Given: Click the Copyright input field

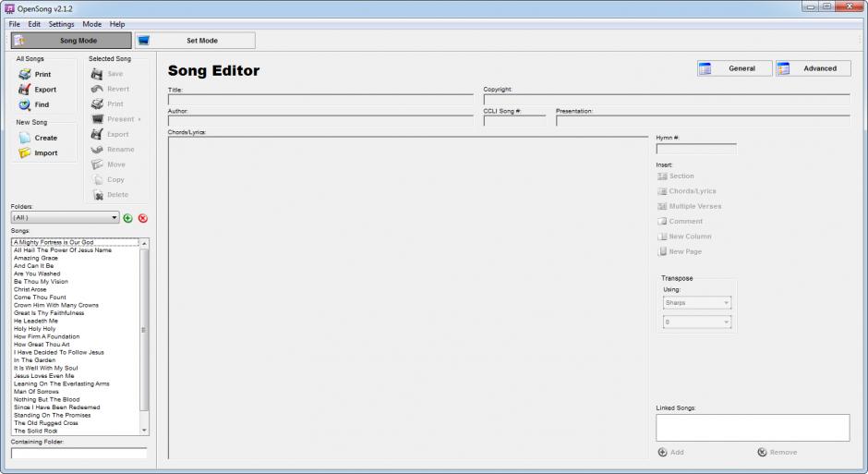Looking at the screenshot, I should click(667, 99).
